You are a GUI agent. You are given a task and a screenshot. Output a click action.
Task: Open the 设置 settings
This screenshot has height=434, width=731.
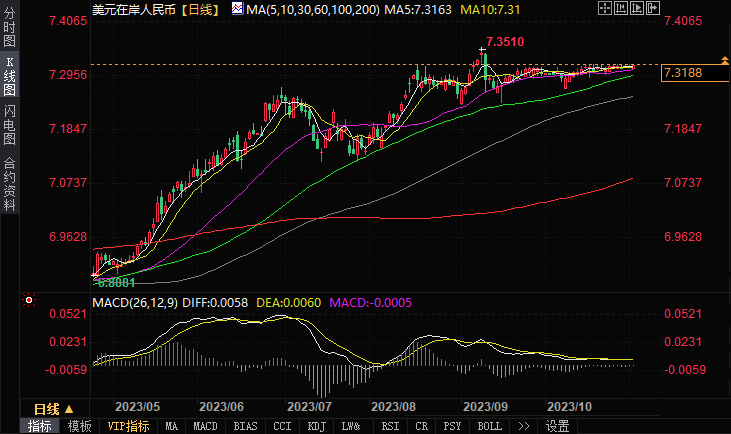tap(557, 426)
